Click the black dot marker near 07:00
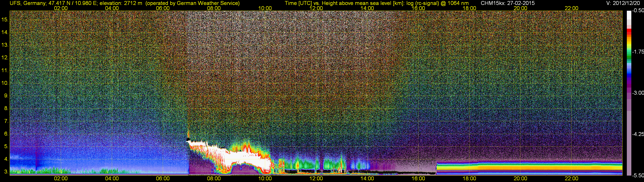The image size is (644, 182). (x=188, y=140)
